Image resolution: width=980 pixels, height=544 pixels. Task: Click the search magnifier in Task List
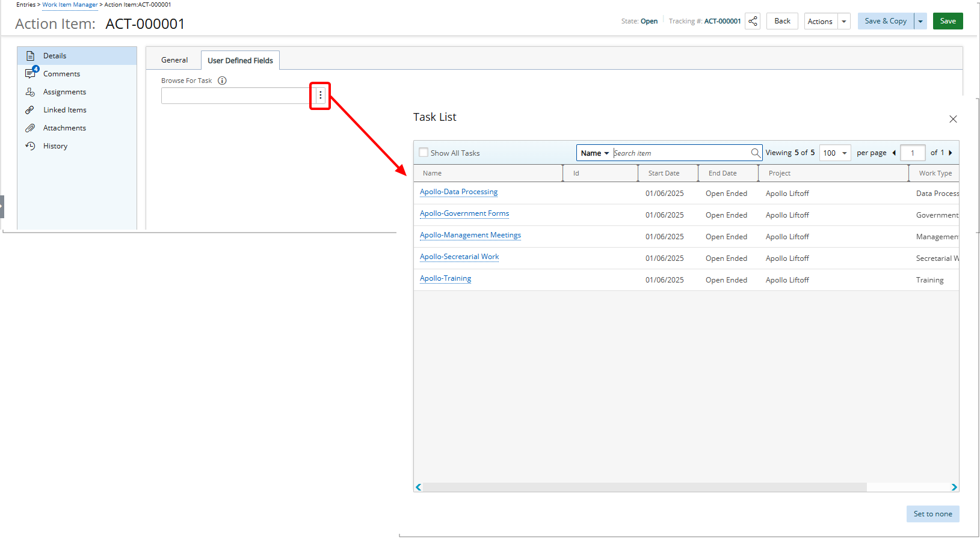tap(756, 153)
